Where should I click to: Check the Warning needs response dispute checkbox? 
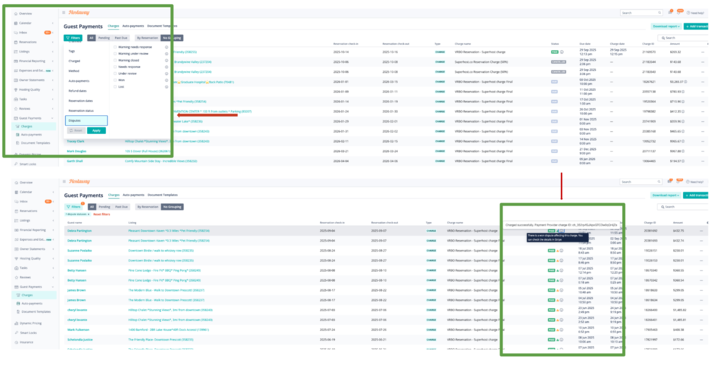pos(115,47)
